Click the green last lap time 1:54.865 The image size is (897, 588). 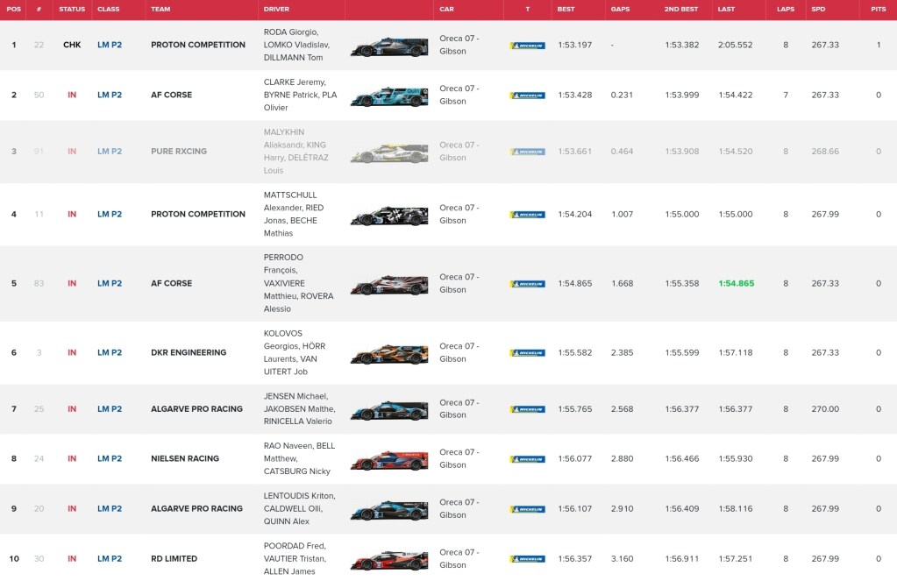pyautogui.click(x=737, y=283)
